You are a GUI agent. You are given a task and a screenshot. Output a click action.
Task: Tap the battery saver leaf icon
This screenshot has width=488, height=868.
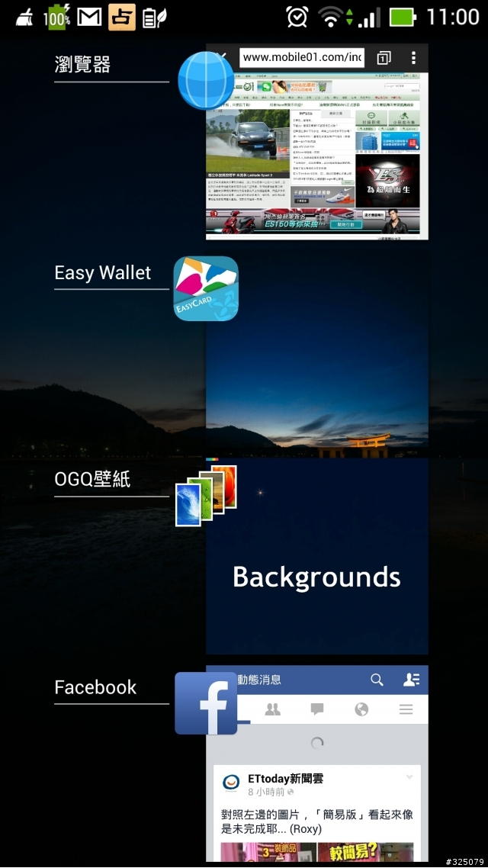point(154,18)
